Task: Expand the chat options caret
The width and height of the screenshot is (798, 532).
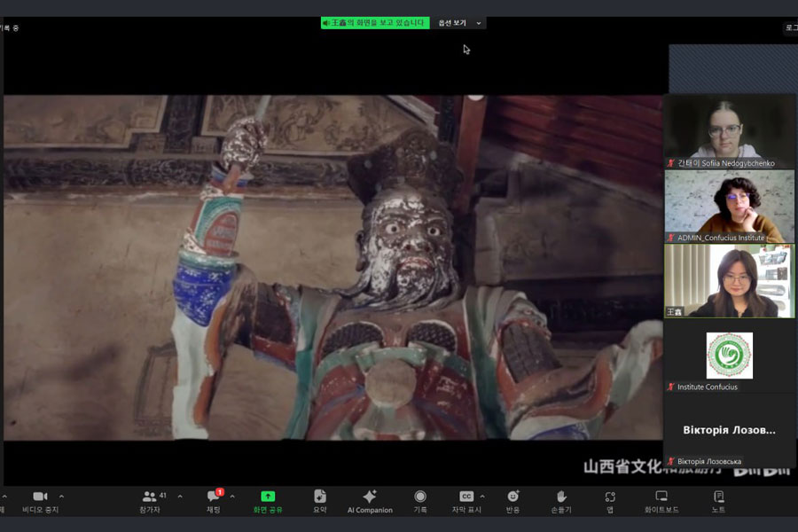Action: [232, 496]
